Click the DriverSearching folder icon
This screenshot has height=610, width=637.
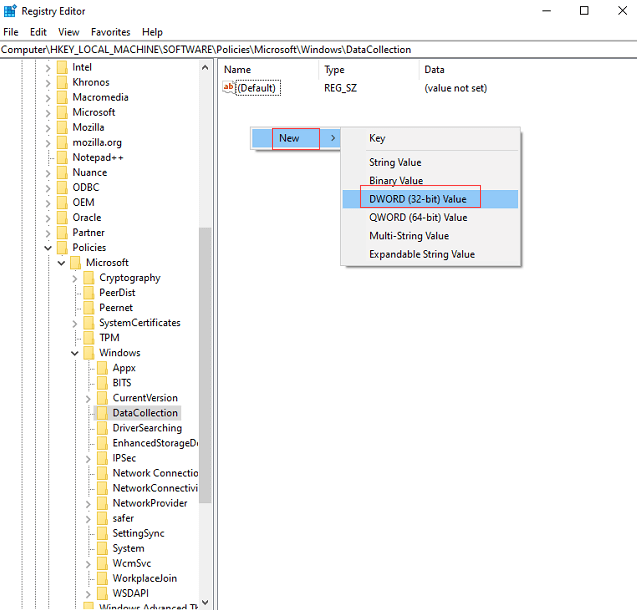[x=102, y=428]
